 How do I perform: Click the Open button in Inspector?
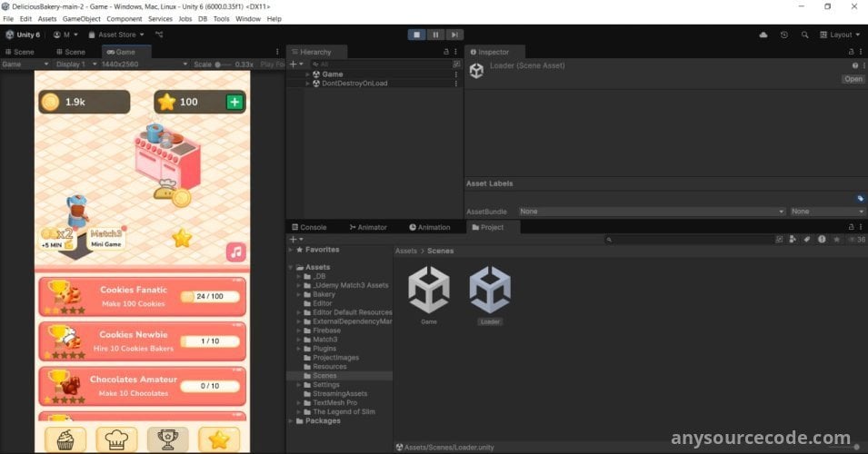pyautogui.click(x=853, y=79)
